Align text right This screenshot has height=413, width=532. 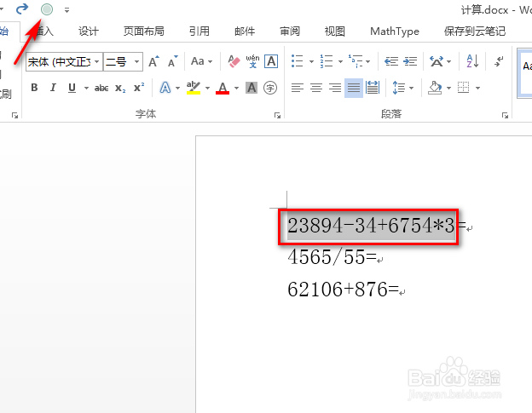click(335, 88)
